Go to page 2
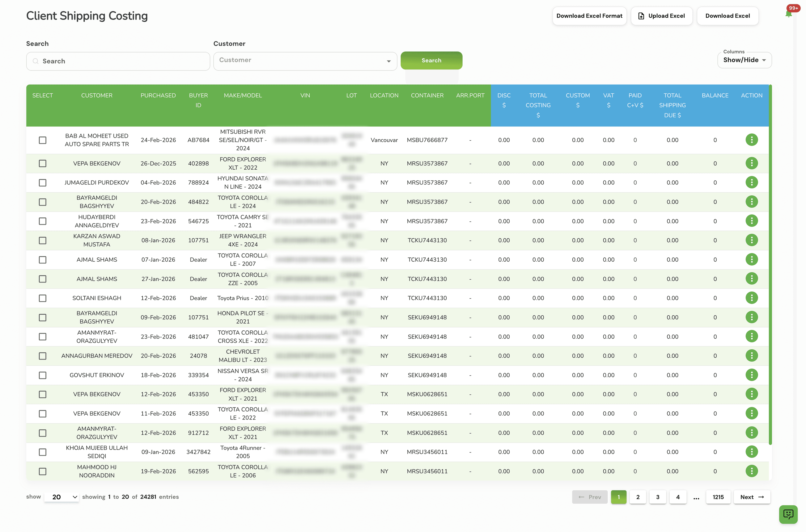The height and width of the screenshot is (532, 806). pos(638,497)
